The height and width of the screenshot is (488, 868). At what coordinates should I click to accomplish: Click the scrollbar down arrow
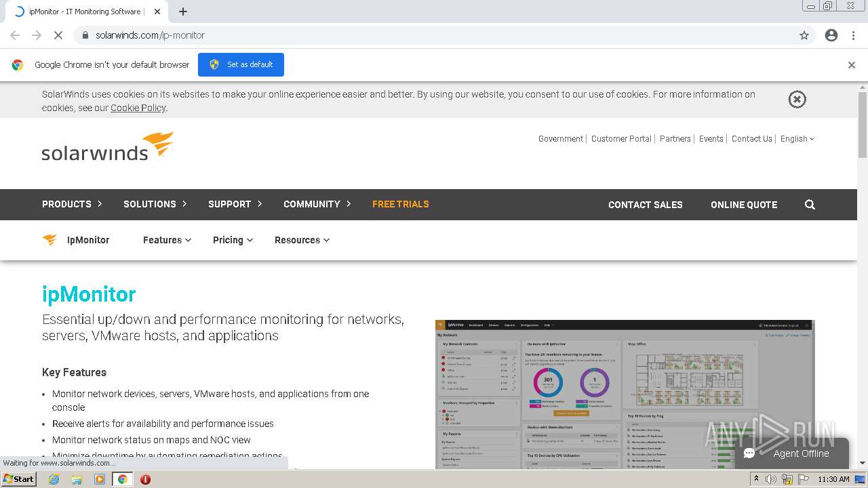[x=863, y=464]
